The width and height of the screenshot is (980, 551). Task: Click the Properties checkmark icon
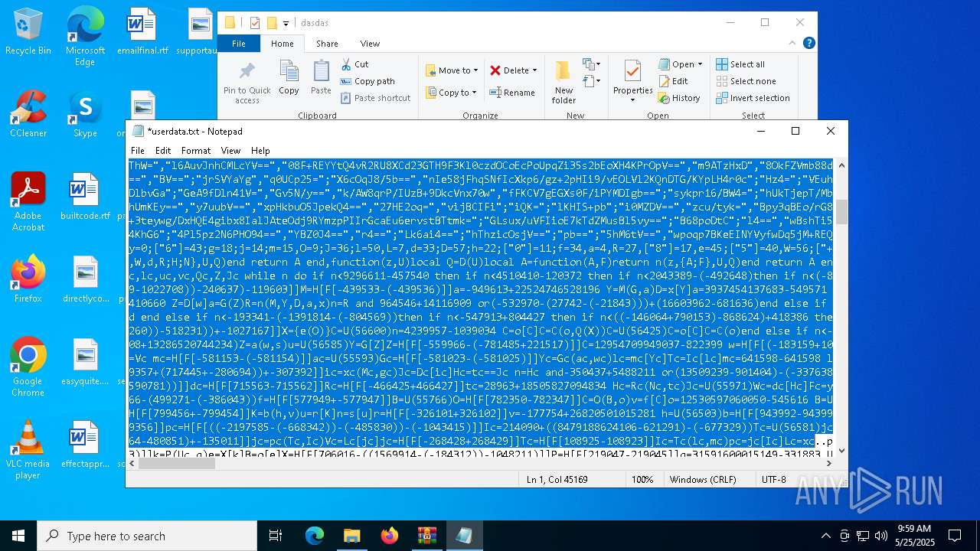tap(632, 71)
